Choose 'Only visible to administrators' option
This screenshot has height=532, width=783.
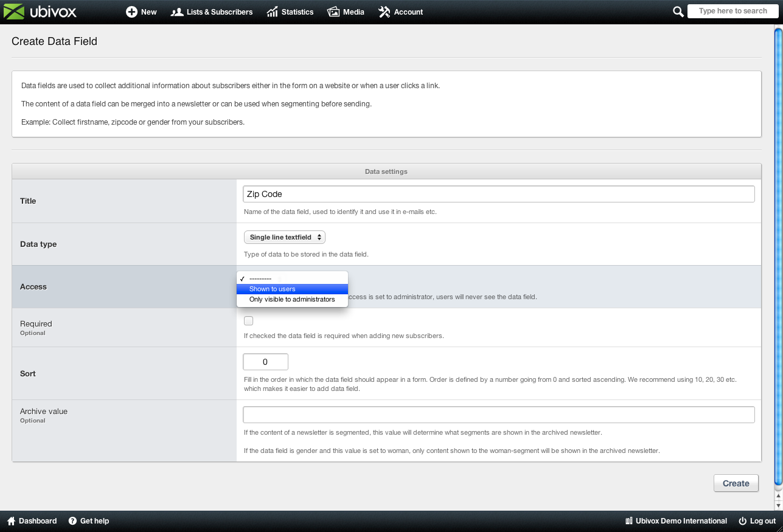pyautogui.click(x=292, y=299)
